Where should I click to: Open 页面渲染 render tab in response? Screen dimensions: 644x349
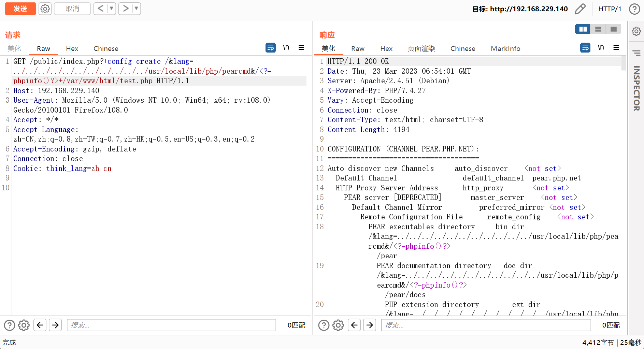[x=421, y=48]
